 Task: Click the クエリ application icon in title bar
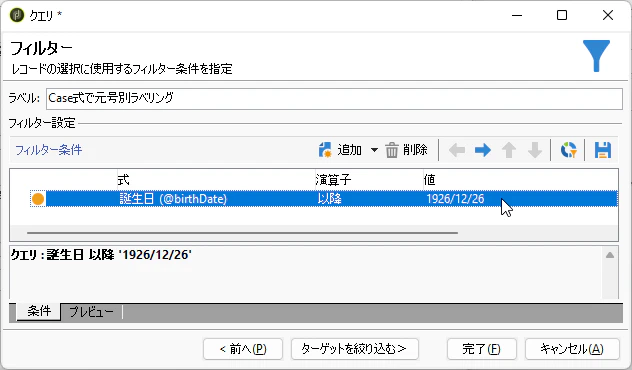click(17, 15)
